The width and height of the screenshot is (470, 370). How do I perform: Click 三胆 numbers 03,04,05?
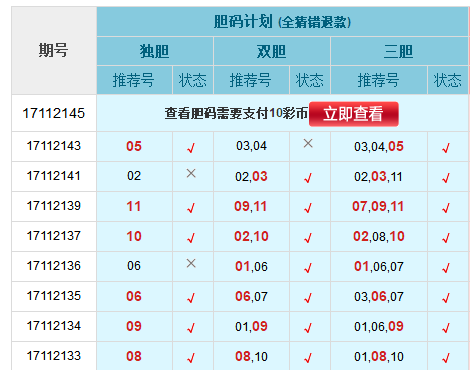pyautogui.click(x=379, y=146)
